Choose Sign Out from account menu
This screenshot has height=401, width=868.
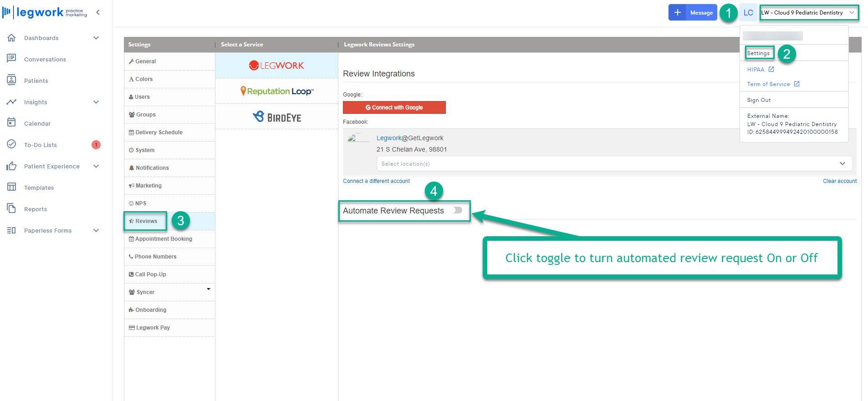click(x=759, y=100)
